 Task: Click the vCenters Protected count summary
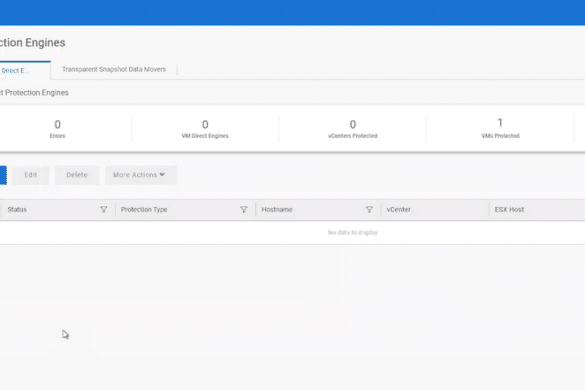point(353,129)
